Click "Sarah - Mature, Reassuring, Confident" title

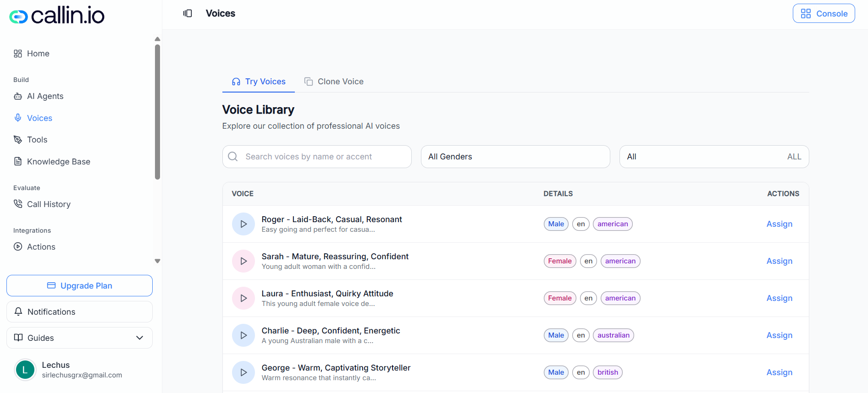(x=335, y=257)
